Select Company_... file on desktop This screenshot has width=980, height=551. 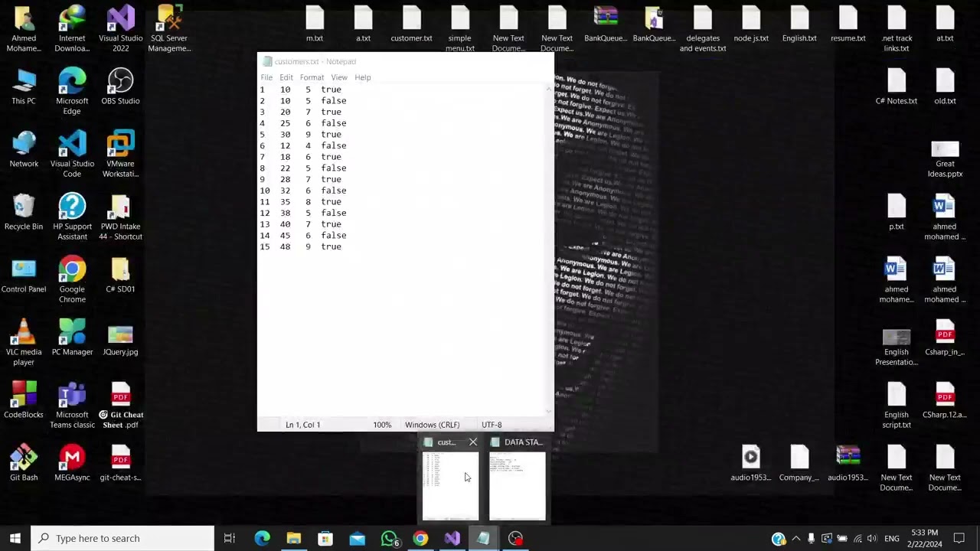tap(799, 463)
